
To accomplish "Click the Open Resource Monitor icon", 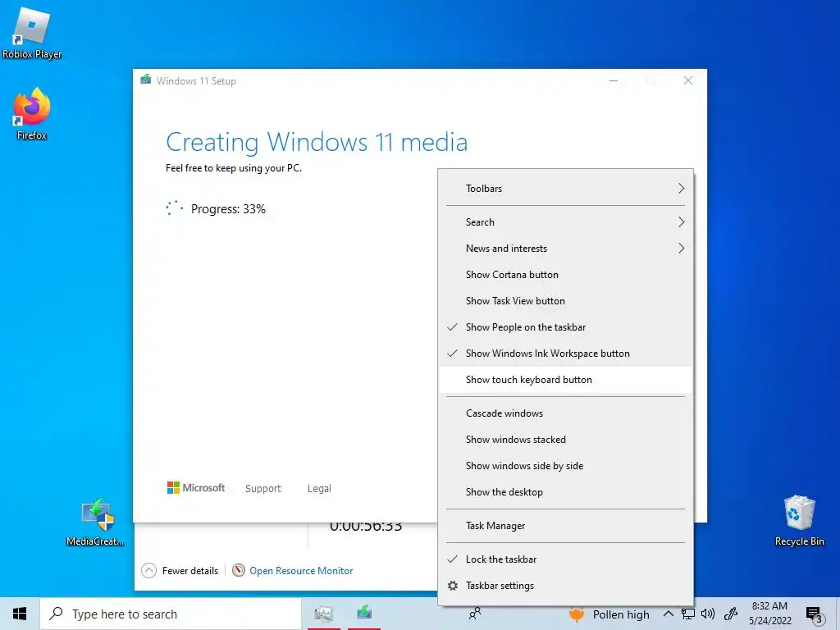I will [x=239, y=571].
